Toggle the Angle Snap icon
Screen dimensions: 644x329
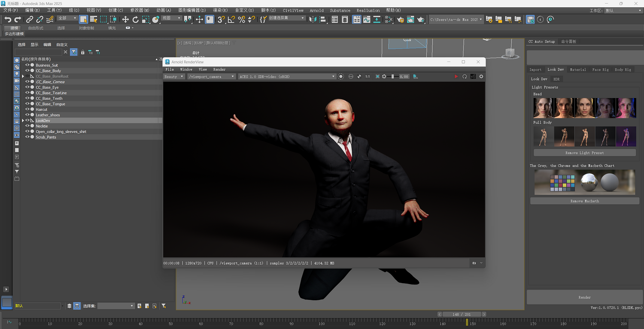click(x=231, y=19)
